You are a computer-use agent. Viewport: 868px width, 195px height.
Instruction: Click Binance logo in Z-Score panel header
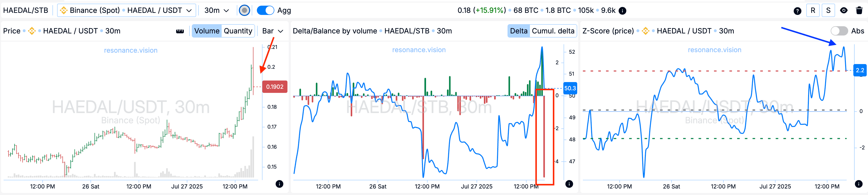645,31
